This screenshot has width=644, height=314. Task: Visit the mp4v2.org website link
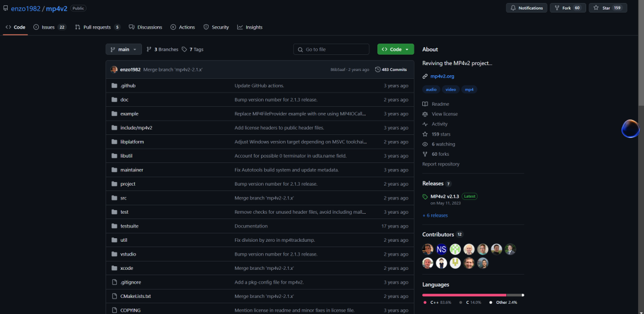442,76
